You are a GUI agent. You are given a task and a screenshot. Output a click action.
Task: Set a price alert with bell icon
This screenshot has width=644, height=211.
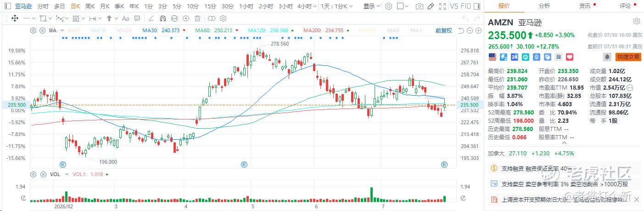click(x=607, y=57)
